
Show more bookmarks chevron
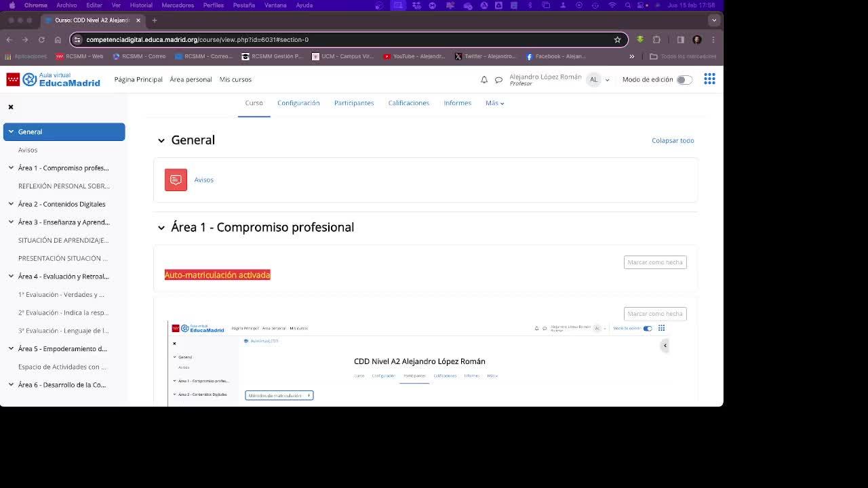632,56
